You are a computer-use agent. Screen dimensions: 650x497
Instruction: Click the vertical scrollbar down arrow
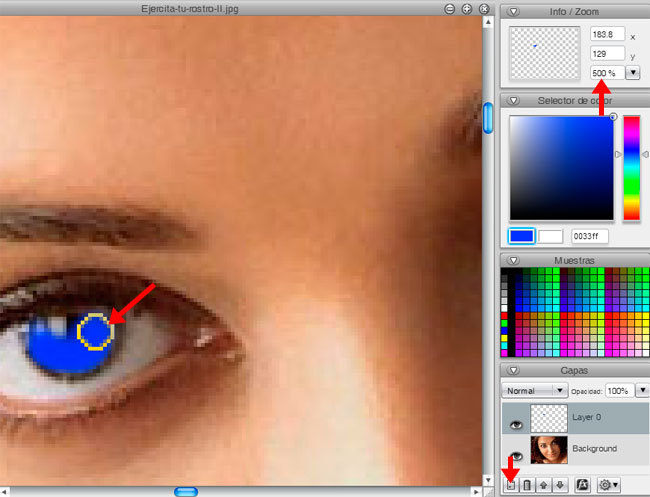pos(488,480)
